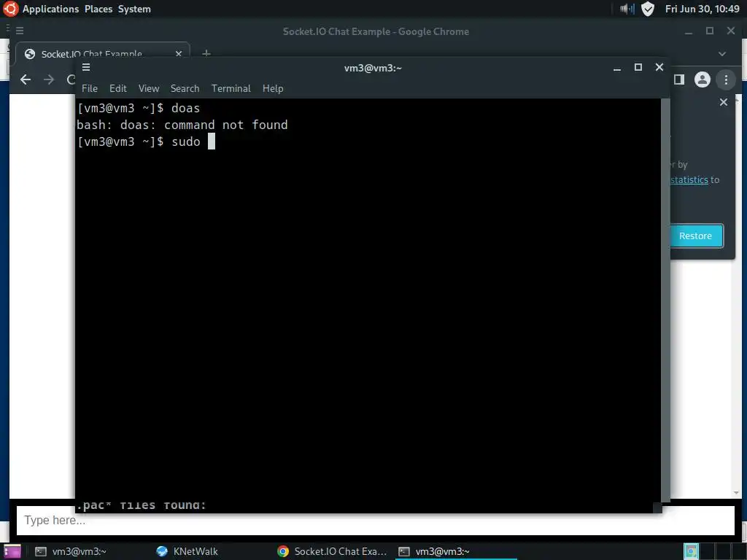This screenshot has height=560, width=747.
Task: Click the workspace switcher icon
Action: point(691,551)
